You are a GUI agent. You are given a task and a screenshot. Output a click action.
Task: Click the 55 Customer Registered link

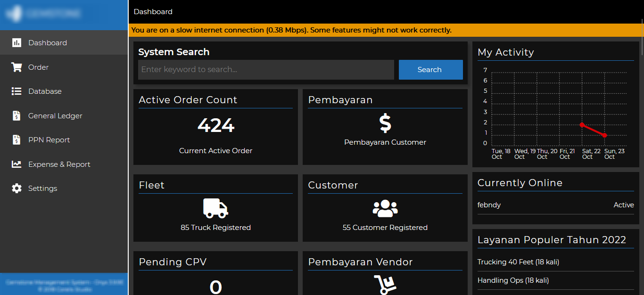[x=385, y=228]
